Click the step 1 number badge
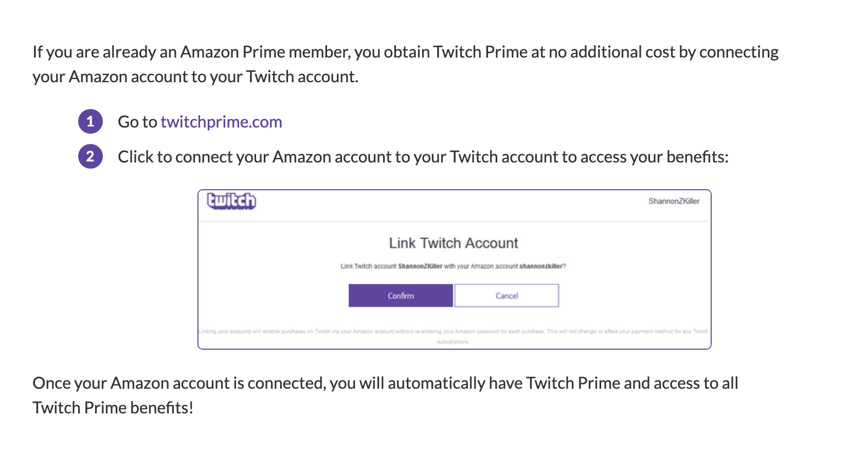This screenshot has width=868, height=470. (91, 121)
